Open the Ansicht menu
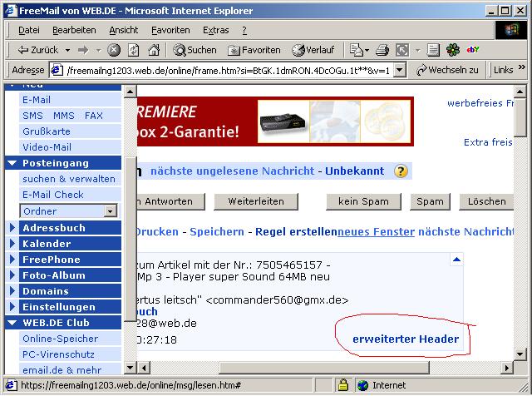Viewport: 532px width, 396px height. [x=124, y=30]
